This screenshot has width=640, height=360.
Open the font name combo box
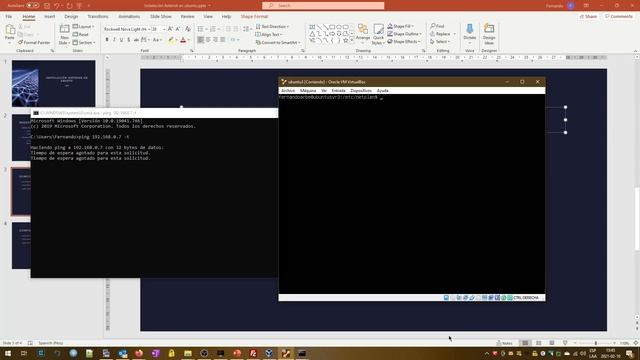(x=127, y=29)
